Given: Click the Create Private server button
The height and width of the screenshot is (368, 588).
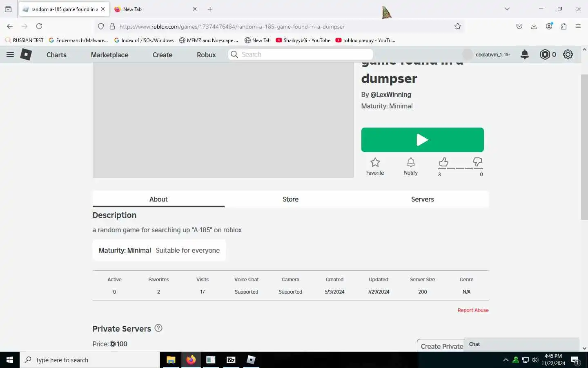Looking at the screenshot, I should [441, 346].
